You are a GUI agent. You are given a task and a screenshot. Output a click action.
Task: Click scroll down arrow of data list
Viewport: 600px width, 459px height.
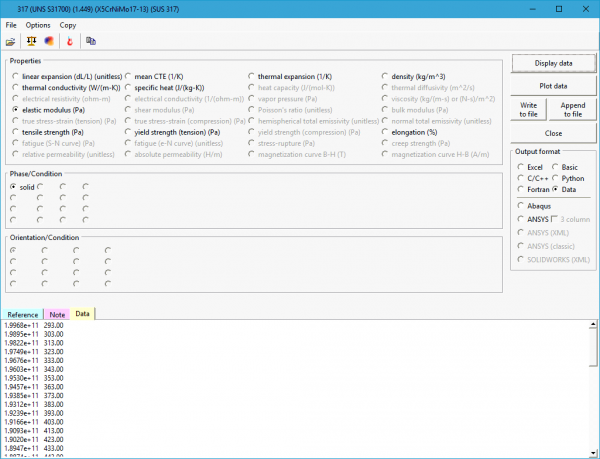click(x=593, y=452)
